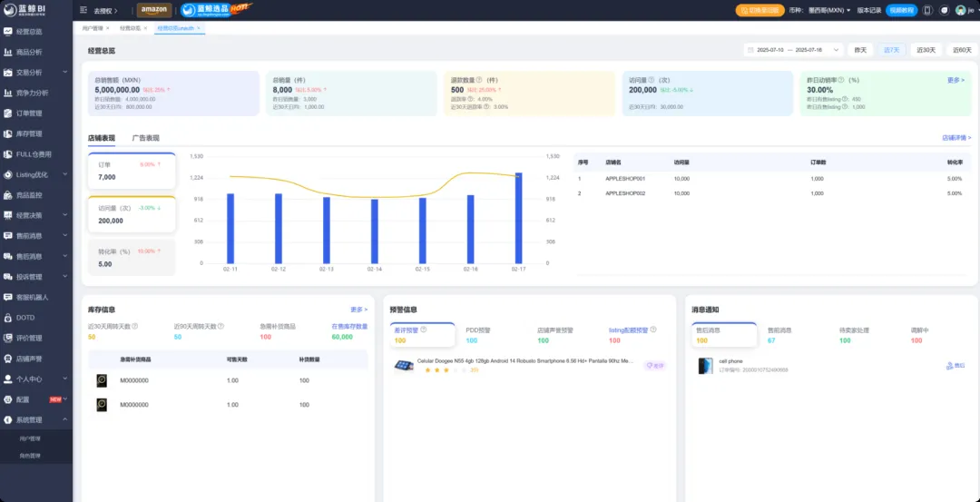Expand 售后消息 submenu
The image size is (980, 502).
65,256
